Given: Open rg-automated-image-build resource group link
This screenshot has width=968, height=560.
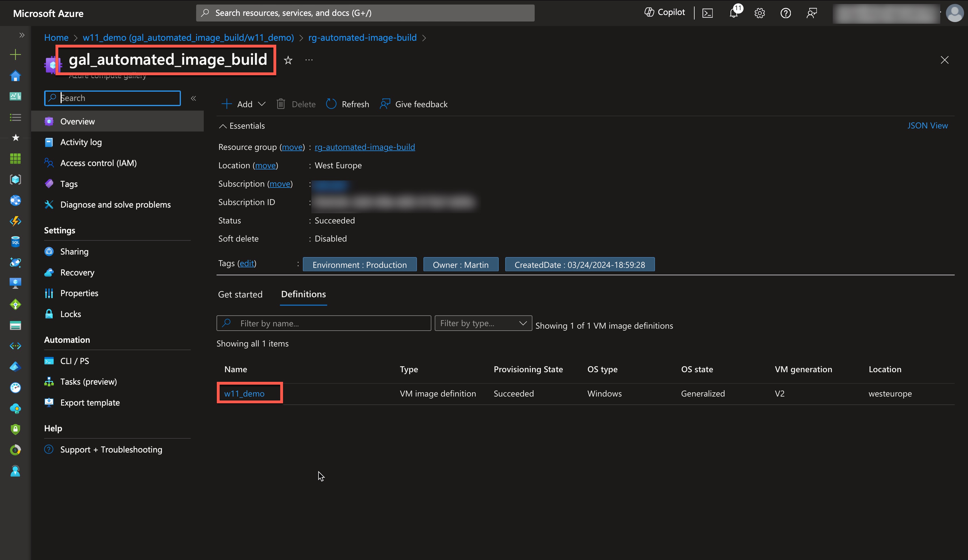Looking at the screenshot, I should 365,147.
